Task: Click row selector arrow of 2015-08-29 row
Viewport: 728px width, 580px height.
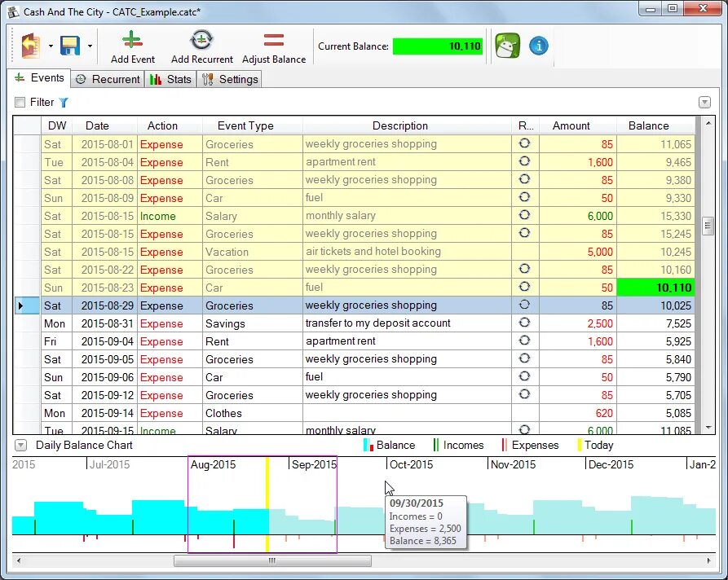Action: pyautogui.click(x=27, y=305)
